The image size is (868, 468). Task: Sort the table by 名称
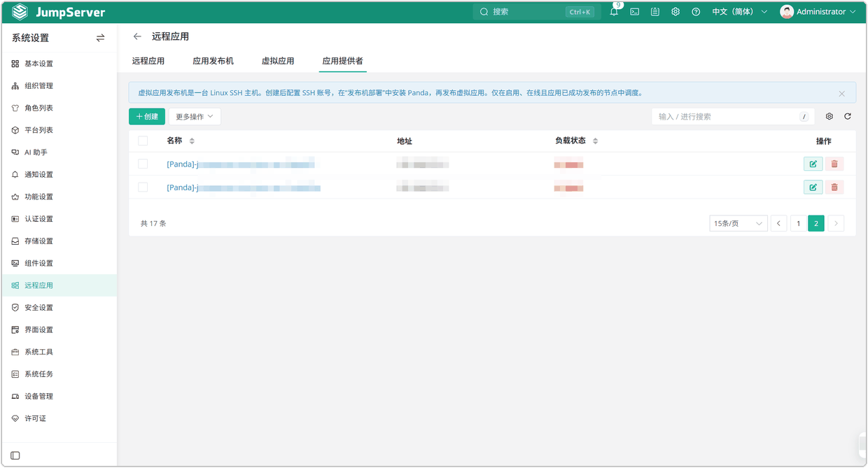click(192, 141)
